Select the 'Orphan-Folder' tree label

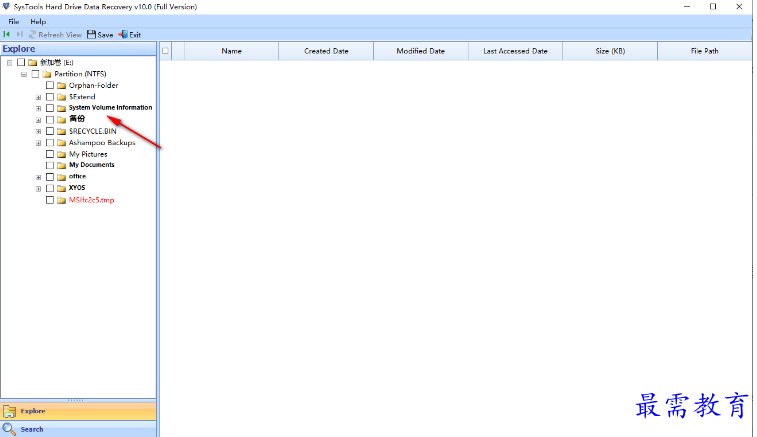(x=94, y=85)
